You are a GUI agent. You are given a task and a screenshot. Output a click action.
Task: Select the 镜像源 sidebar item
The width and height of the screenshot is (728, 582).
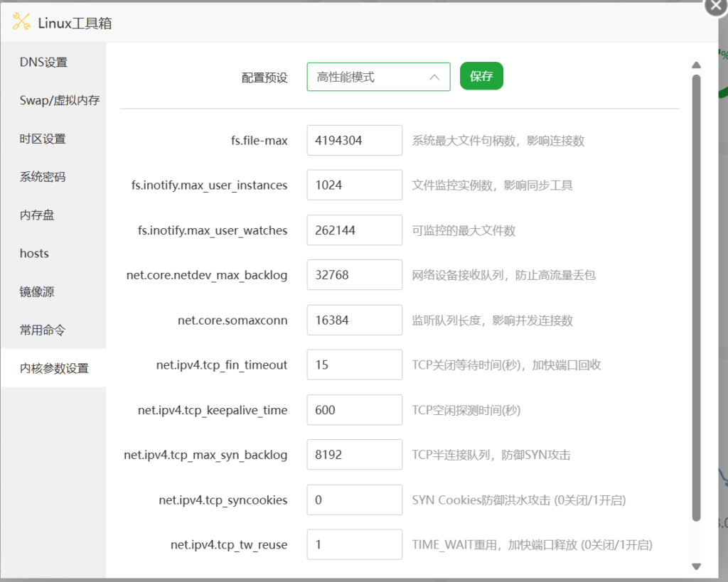coord(37,292)
